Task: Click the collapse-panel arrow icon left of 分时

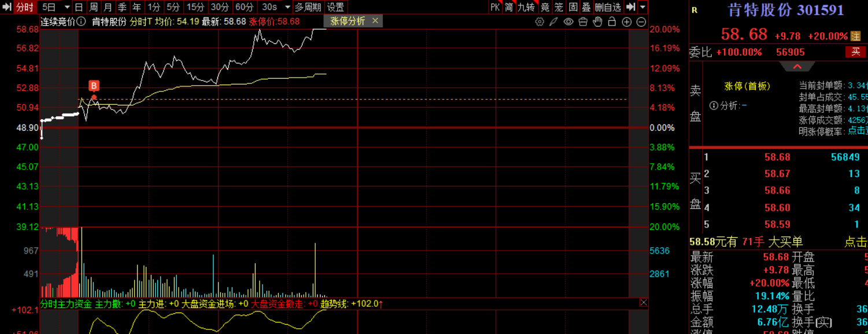Action: coord(6,8)
